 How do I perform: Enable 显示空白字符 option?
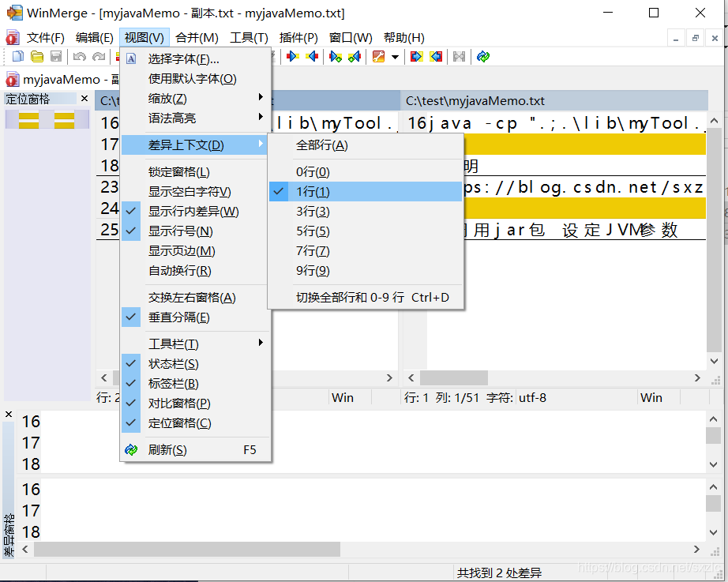194,191
